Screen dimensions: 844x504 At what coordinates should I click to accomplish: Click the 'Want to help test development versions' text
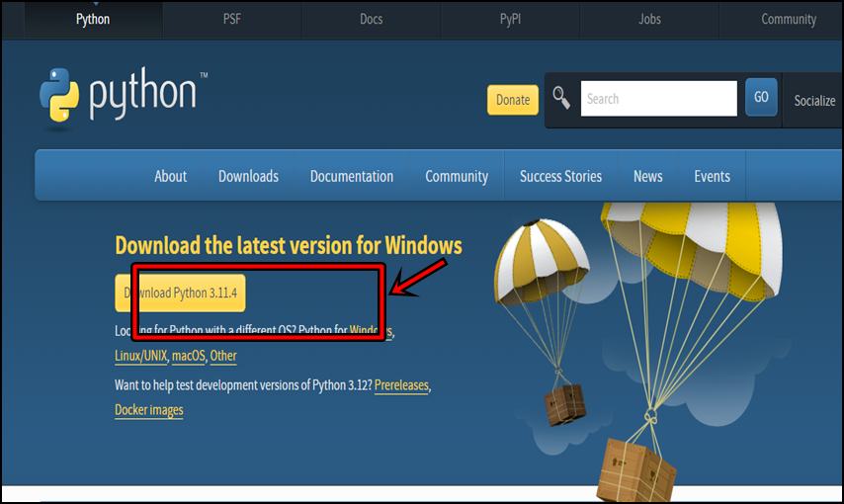coord(243,385)
